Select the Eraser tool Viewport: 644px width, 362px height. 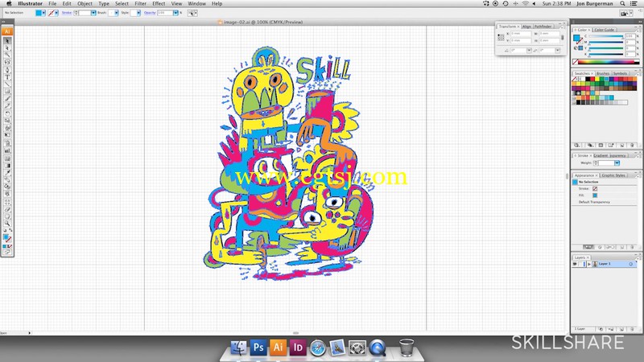pyautogui.click(x=7, y=209)
